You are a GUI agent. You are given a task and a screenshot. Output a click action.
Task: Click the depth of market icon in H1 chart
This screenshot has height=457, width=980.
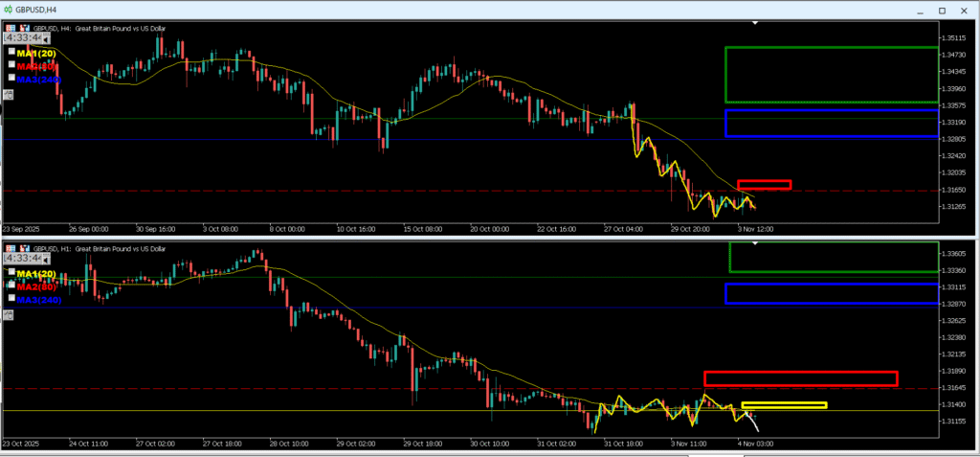[11, 248]
